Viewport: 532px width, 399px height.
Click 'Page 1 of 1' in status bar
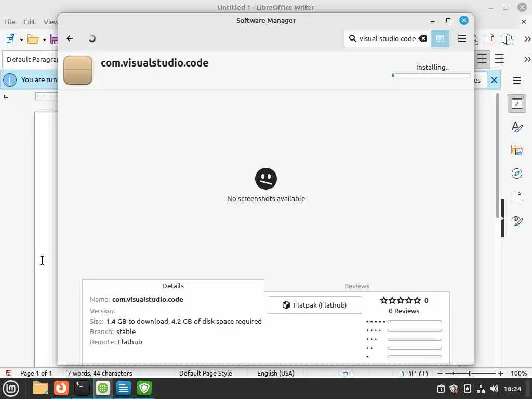click(x=36, y=373)
